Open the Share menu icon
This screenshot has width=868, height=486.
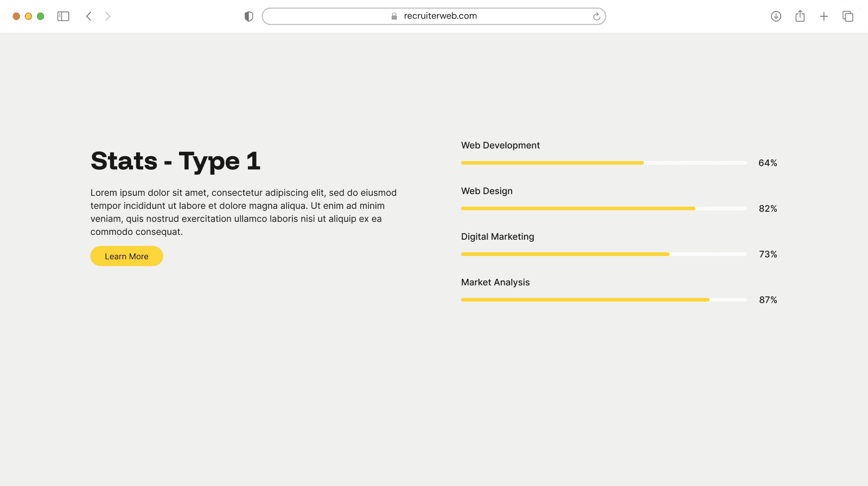pos(800,16)
